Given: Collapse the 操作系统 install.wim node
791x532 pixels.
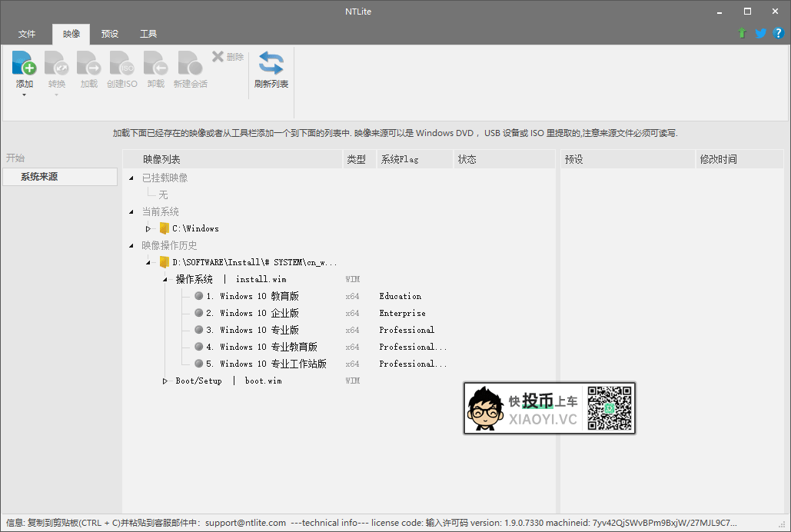Looking at the screenshot, I should click(x=165, y=280).
